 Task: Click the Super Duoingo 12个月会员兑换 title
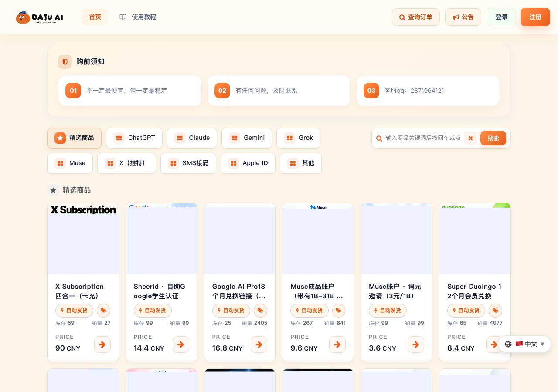click(474, 291)
